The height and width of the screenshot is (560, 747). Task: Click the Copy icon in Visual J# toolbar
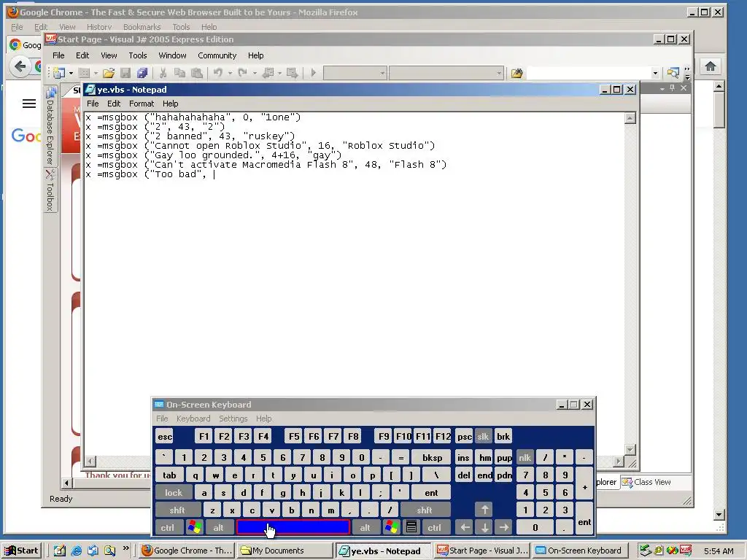(x=179, y=73)
